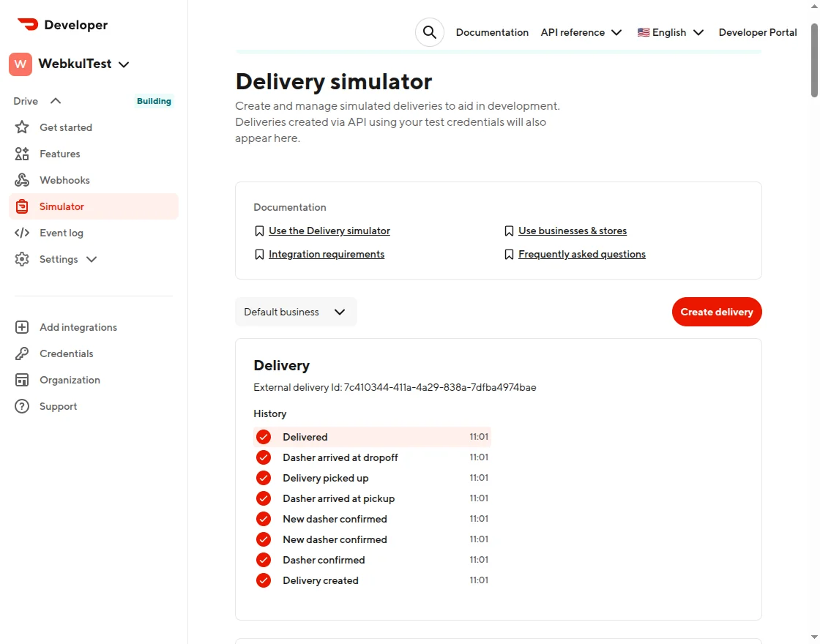Click the Support question mark icon
820x644 pixels.
point(22,407)
